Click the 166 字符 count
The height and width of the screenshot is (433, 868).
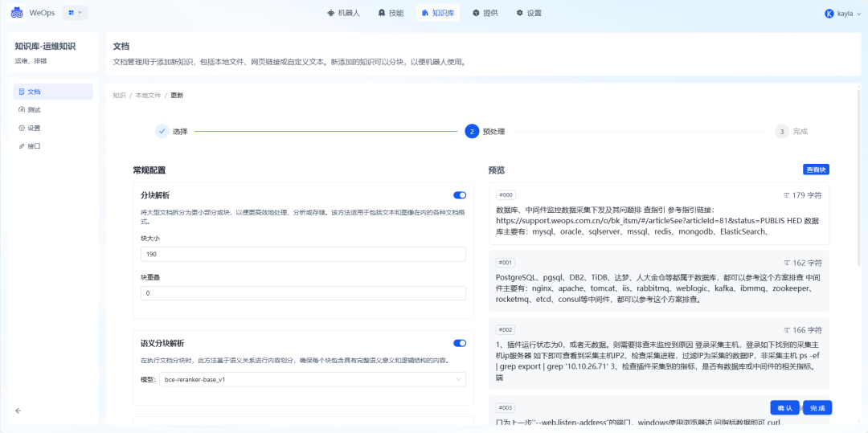(803, 330)
